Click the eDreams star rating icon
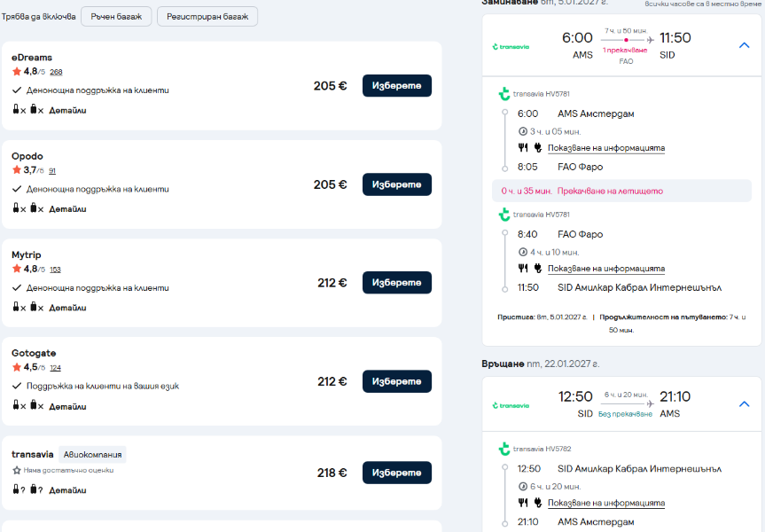Image resolution: width=765 pixels, height=532 pixels. click(17, 71)
